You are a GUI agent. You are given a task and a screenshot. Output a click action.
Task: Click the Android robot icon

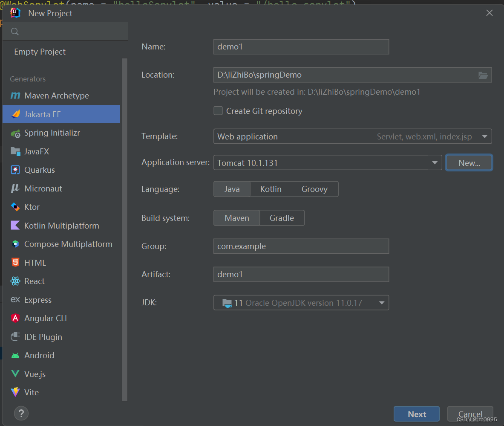pos(15,356)
